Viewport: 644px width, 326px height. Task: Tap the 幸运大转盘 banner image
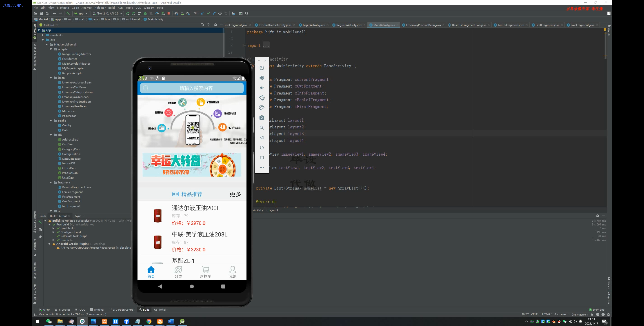point(192,165)
